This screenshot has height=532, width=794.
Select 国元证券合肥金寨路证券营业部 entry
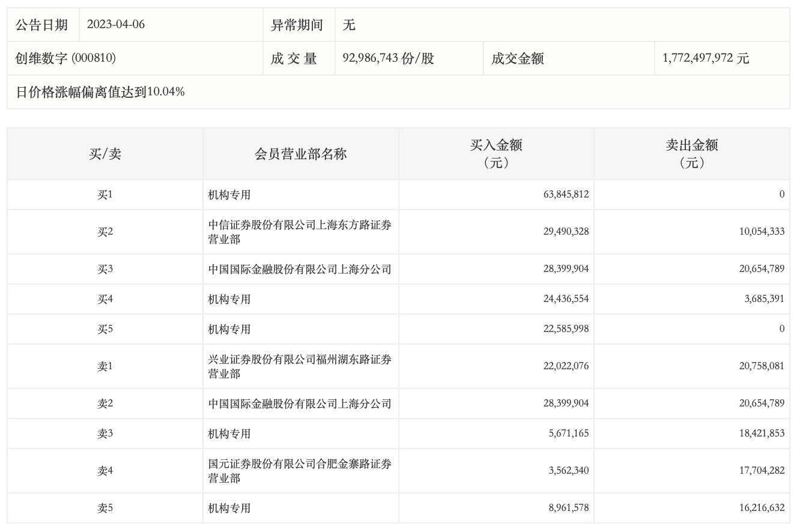299,471
